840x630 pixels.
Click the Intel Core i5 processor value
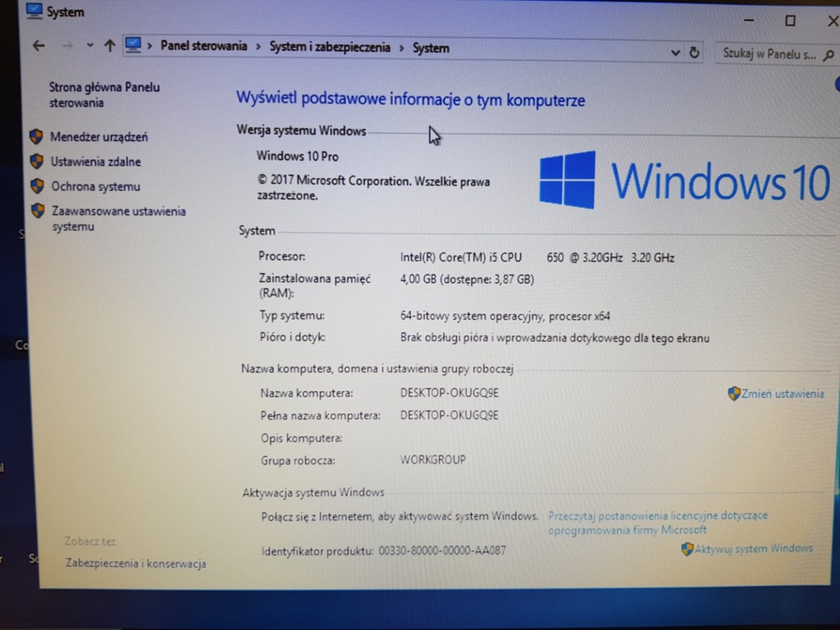(x=536, y=258)
